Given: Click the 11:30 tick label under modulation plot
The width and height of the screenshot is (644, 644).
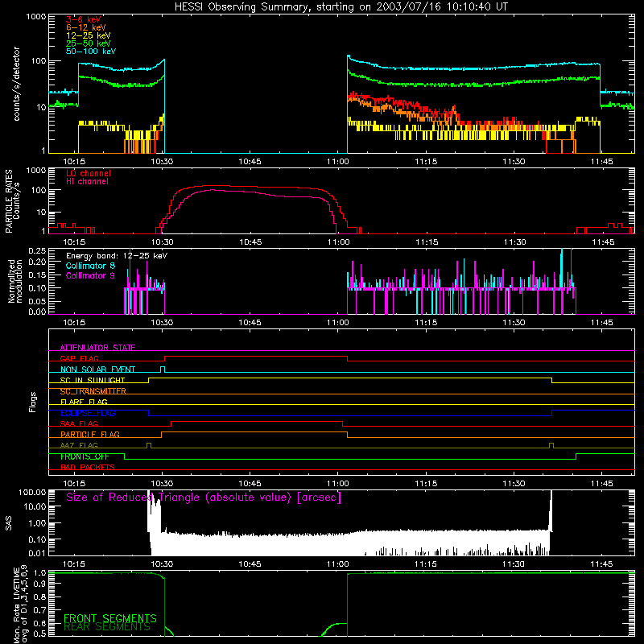Looking at the screenshot, I should (514, 323).
